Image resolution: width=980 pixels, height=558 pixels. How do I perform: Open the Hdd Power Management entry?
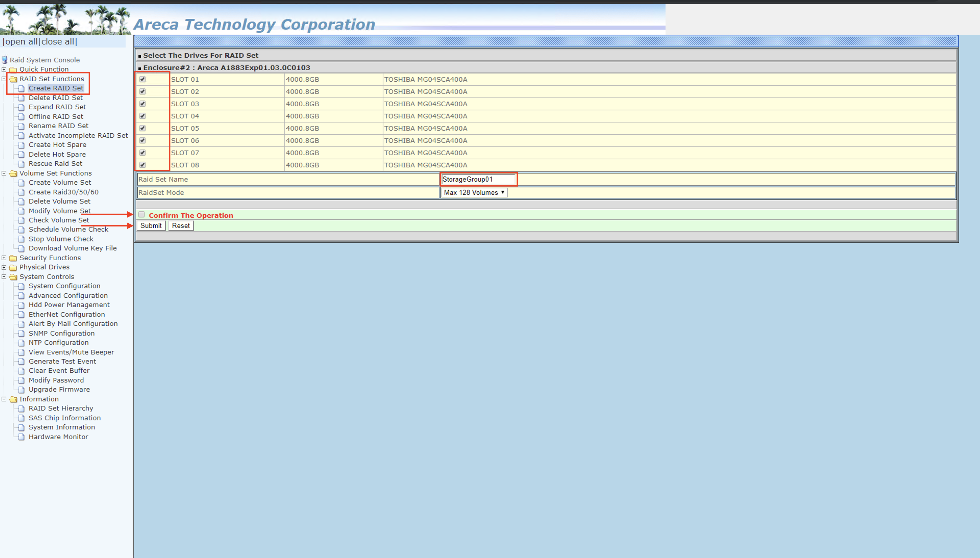click(69, 305)
